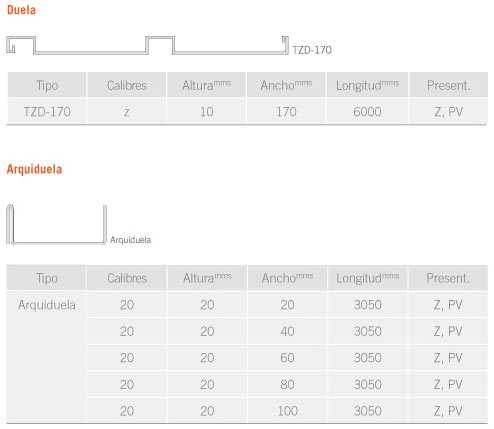
Task: Select the 3050 cell in the ancho 80 row
Action: coord(368,384)
